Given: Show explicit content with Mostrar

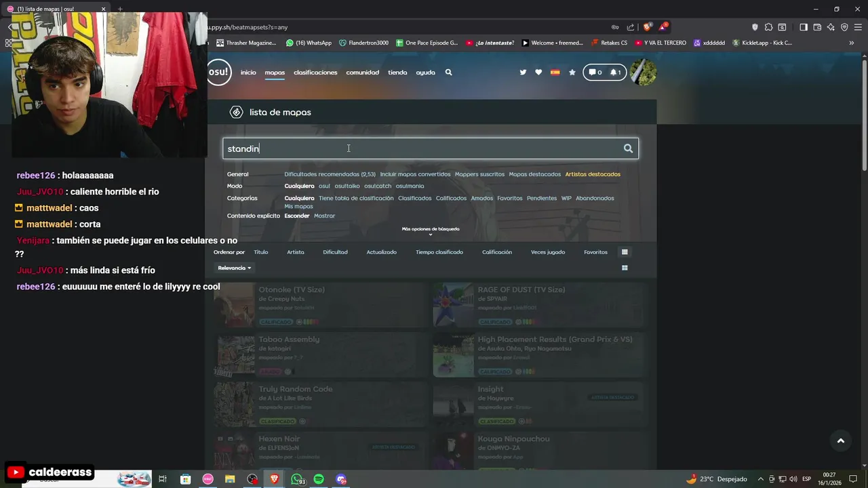Looking at the screenshot, I should 324,216.
